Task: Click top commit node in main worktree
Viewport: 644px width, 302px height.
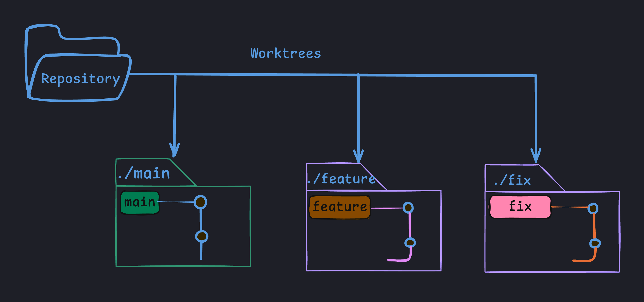Action: click(x=200, y=202)
